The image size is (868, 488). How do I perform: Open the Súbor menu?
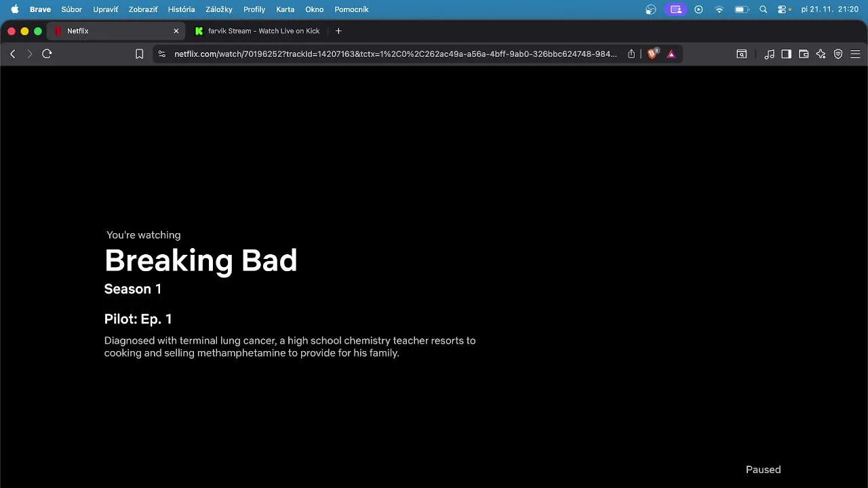[x=72, y=9]
